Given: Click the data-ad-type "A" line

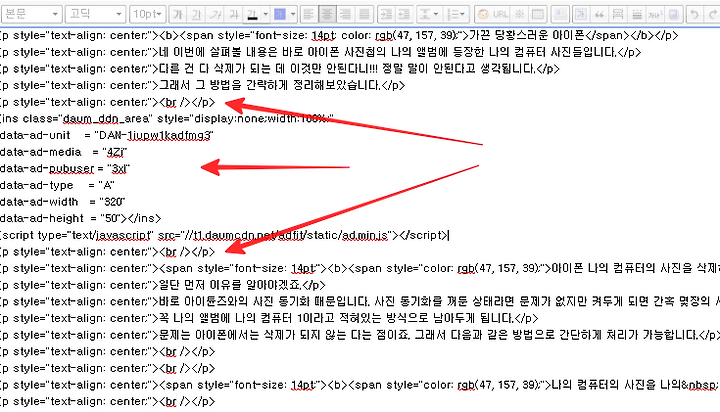Looking at the screenshot, I should pos(57,185).
